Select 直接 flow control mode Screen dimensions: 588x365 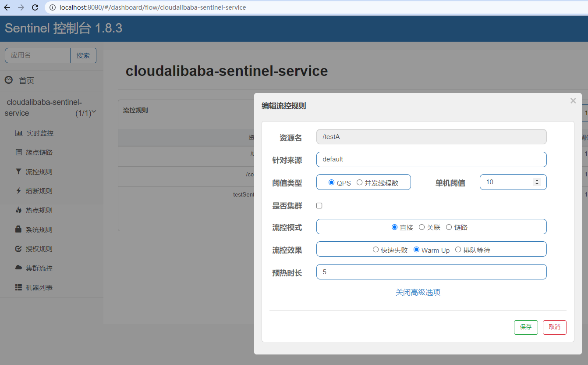click(394, 227)
